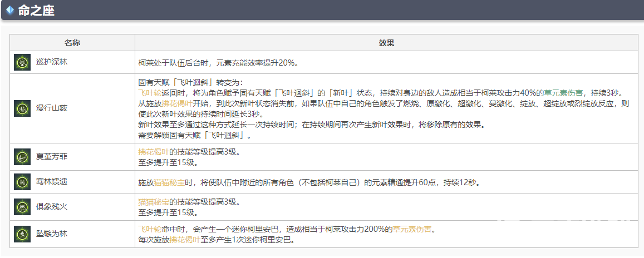Open 飞叶轮 link in 漫行山薮 row

(149, 92)
